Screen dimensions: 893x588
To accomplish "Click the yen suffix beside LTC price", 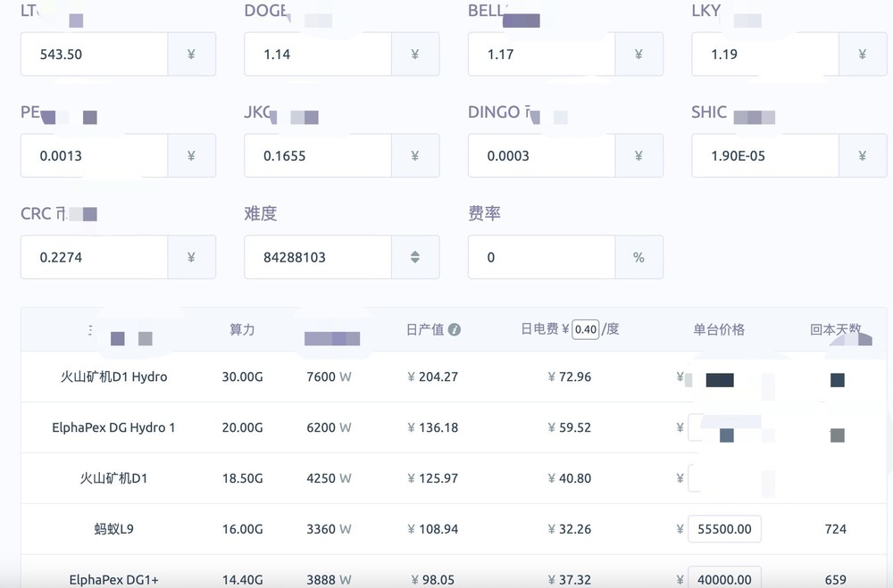I will tap(191, 54).
